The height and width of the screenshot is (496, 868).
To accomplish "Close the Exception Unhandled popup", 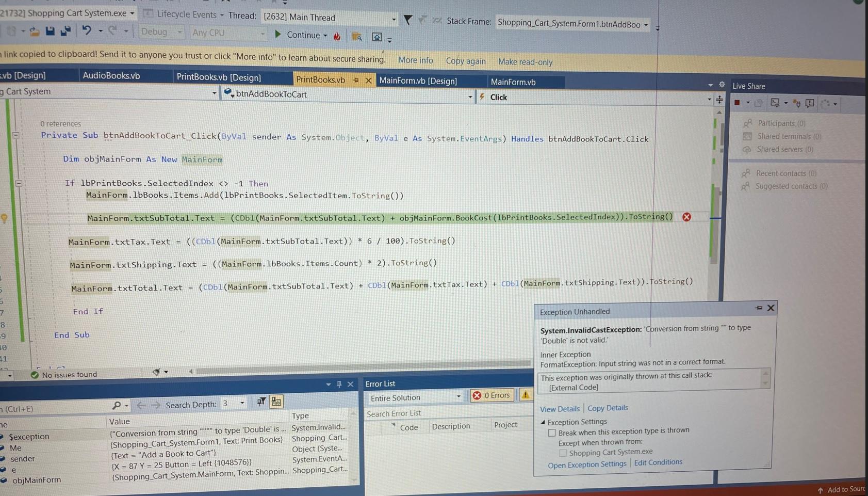I will (x=771, y=308).
